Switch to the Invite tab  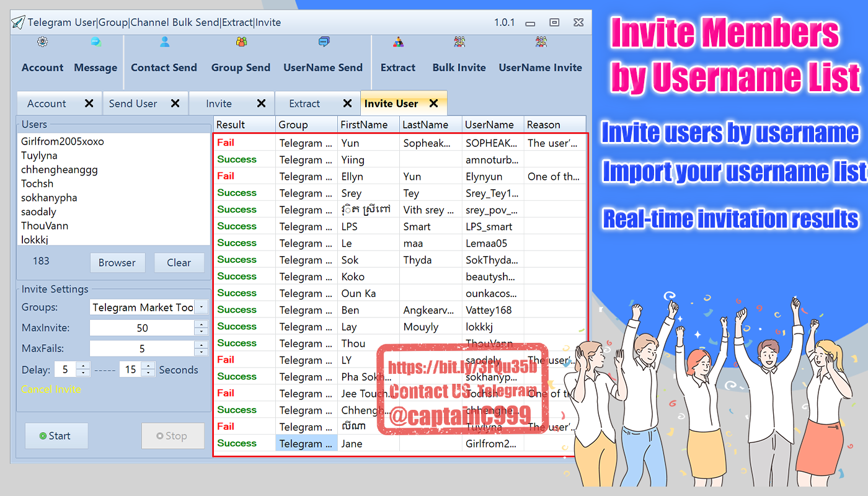[x=219, y=104]
